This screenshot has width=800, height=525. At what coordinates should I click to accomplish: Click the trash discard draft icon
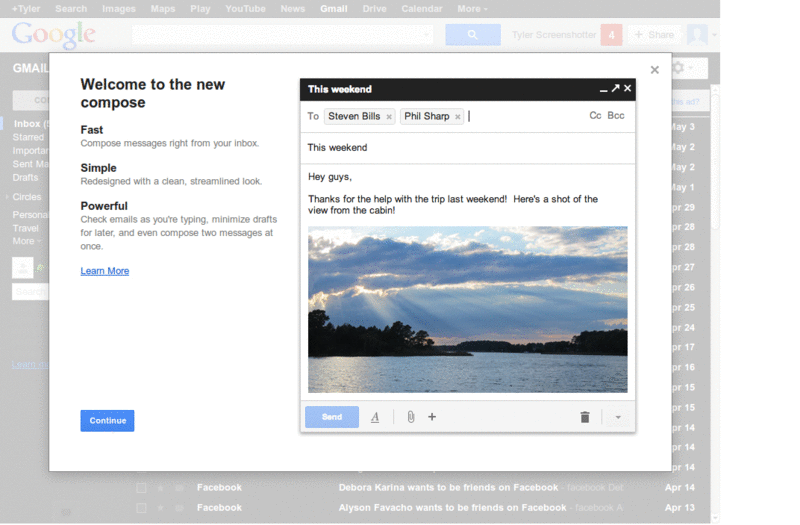585,417
